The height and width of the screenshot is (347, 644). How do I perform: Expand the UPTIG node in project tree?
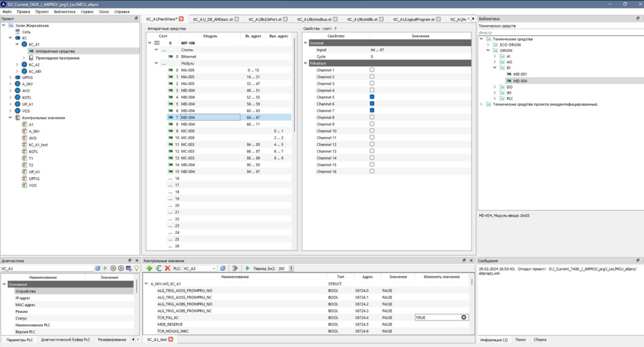point(10,77)
